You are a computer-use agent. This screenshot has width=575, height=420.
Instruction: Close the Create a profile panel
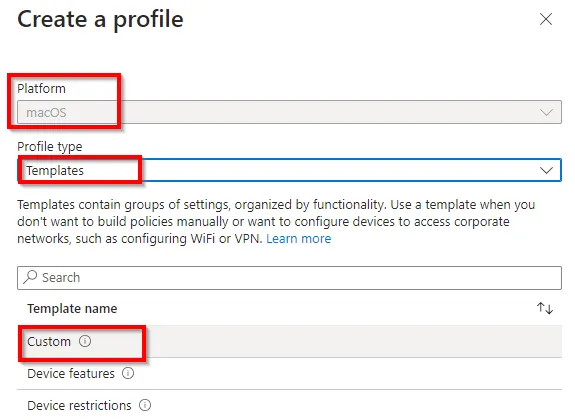click(x=546, y=19)
